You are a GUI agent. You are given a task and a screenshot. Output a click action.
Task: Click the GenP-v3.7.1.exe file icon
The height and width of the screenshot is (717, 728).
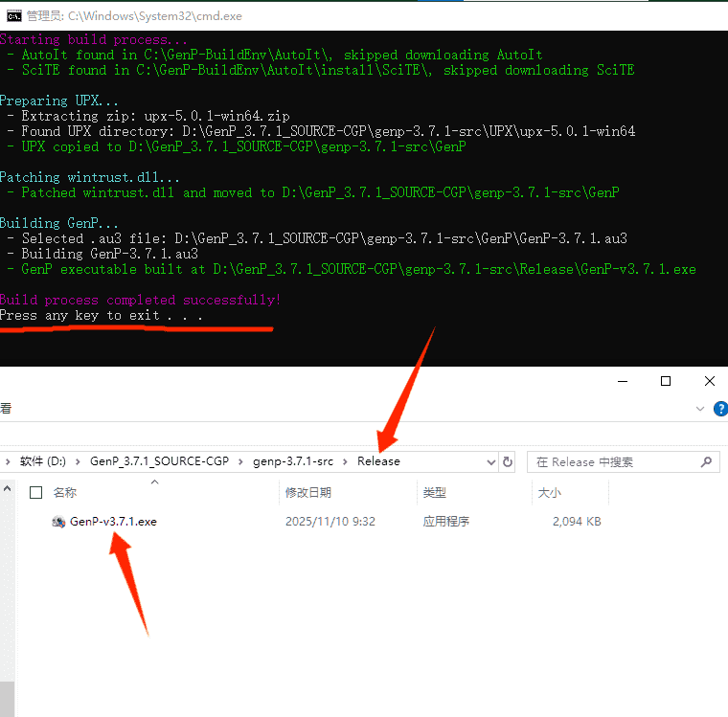click(58, 522)
